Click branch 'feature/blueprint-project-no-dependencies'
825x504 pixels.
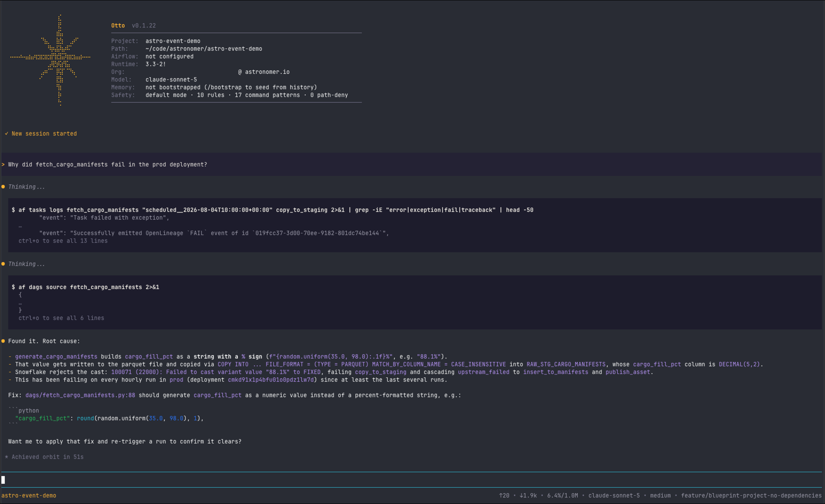point(751,496)
